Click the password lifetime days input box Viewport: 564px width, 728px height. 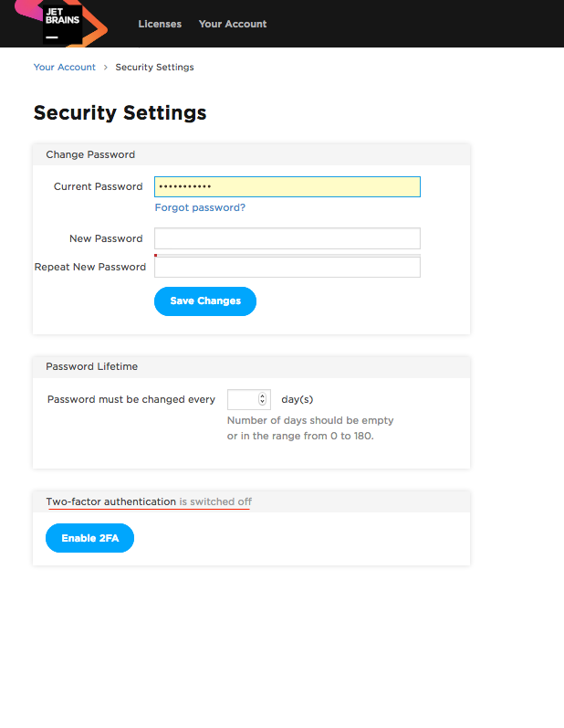(x=242, y=399)
